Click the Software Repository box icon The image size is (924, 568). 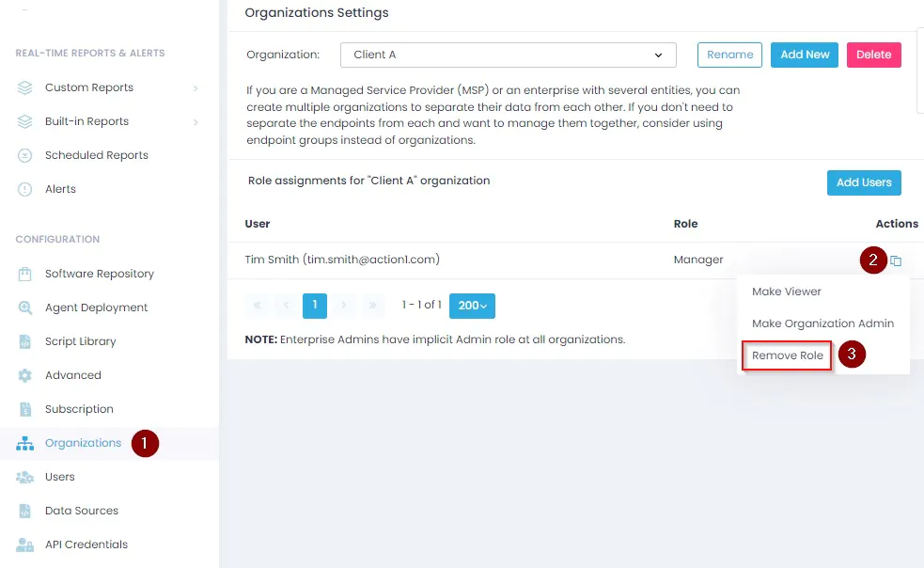click(x=24, y=275)
